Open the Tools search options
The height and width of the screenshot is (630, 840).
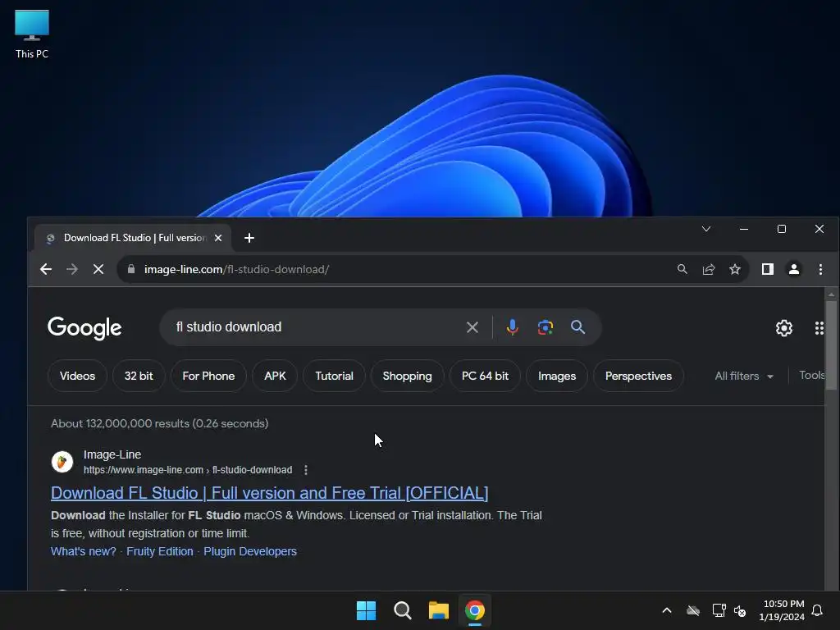pos(811,376)
